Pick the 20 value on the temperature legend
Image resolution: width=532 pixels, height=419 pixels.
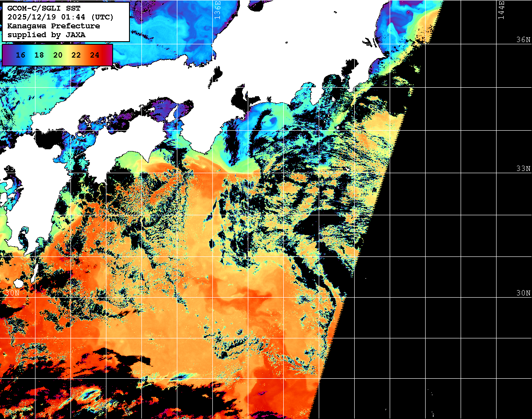point(57,55)
